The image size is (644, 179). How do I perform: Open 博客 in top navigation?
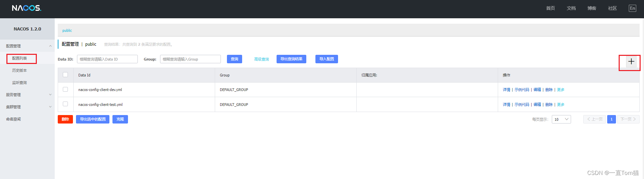click(592, 8)
